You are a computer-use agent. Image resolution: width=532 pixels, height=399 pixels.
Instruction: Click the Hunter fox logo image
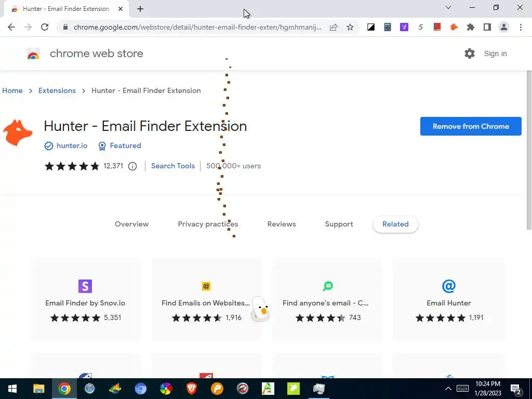tap(18, 132)
